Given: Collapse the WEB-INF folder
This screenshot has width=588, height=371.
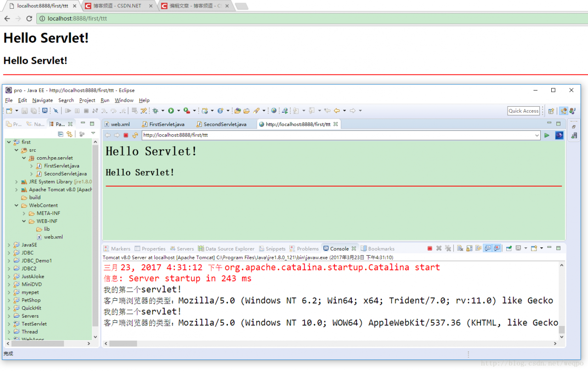Looking at the screenshot, I should (x=24, y=221).
